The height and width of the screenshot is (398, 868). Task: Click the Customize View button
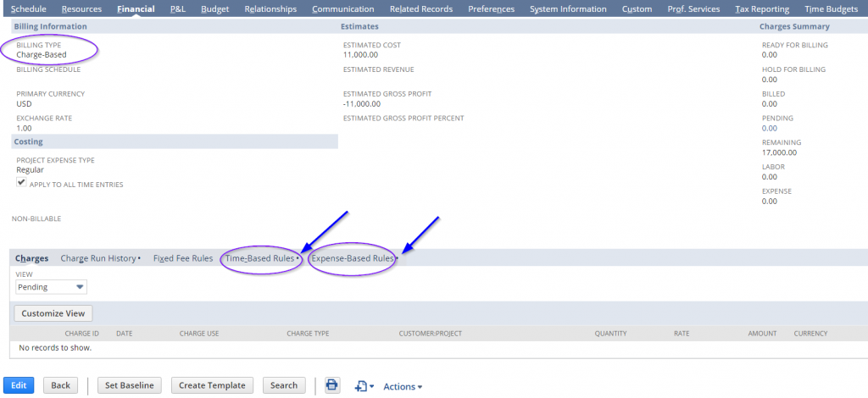[x=53, y=313]
